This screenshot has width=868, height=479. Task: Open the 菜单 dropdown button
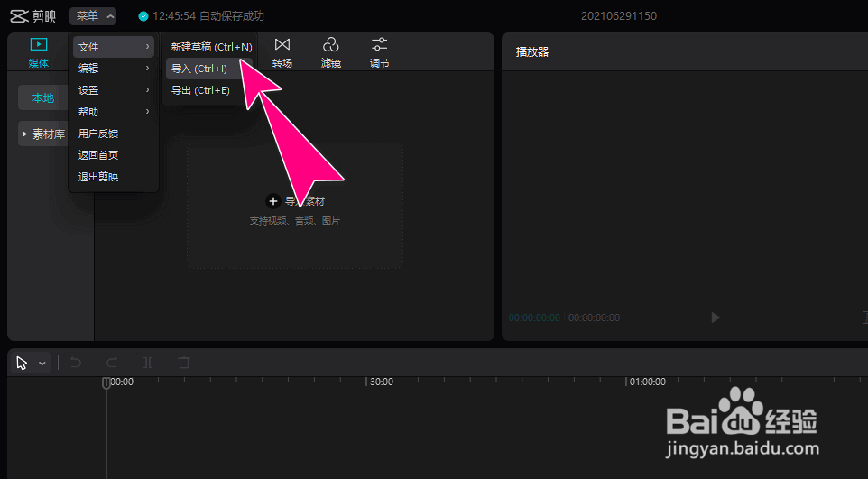coord(93,16)
